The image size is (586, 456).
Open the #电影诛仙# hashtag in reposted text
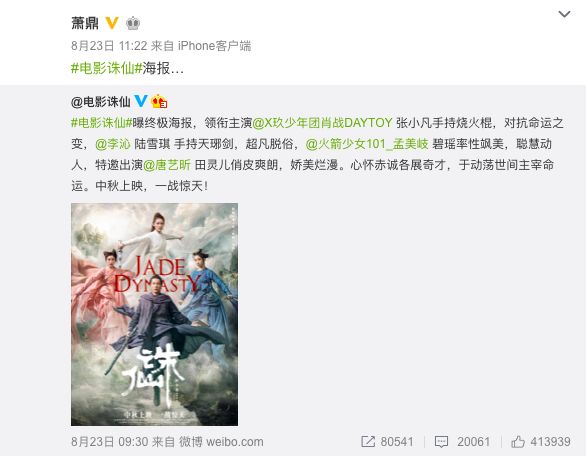(102, 123)
